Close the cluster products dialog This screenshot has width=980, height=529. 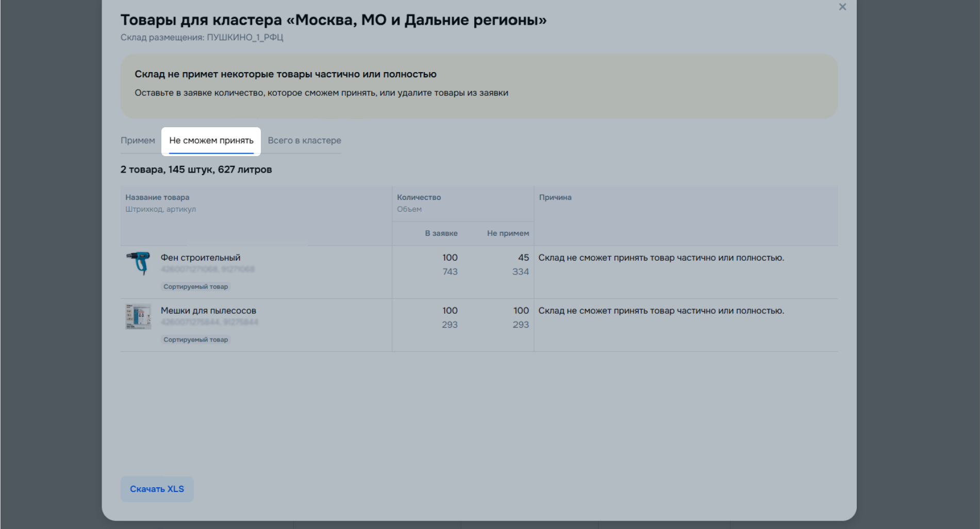click(842, 7)
